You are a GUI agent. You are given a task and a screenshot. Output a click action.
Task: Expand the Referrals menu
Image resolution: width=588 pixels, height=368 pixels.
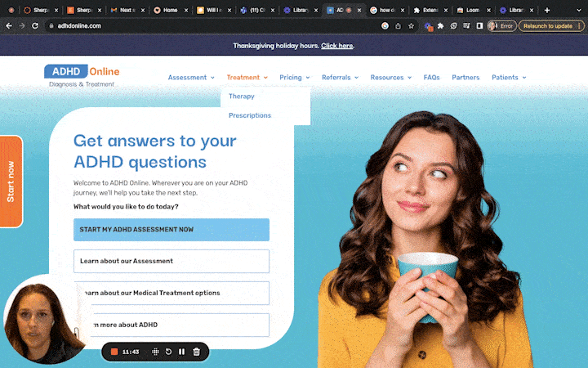pos(340,78)
